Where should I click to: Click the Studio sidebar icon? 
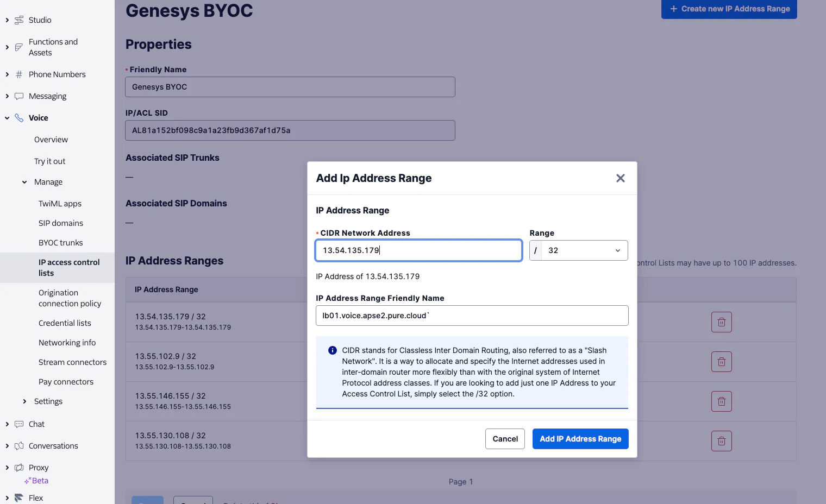pyautogui.click(x=19, y=20)
